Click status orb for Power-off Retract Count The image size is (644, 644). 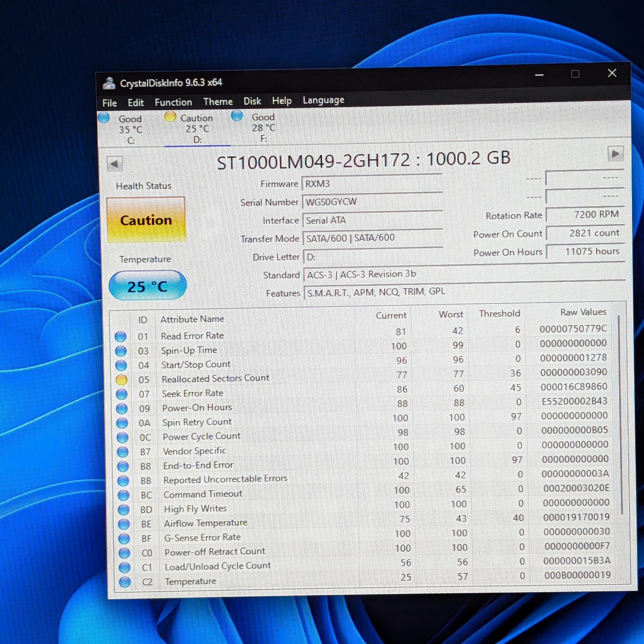(125, 553)
